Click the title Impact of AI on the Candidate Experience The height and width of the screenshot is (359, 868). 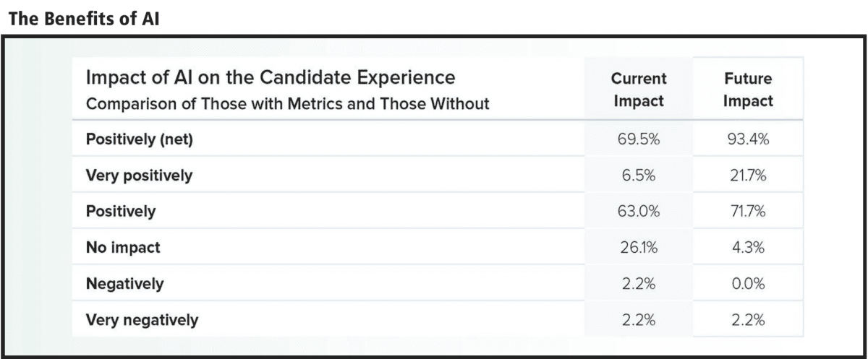click(271, 77)
